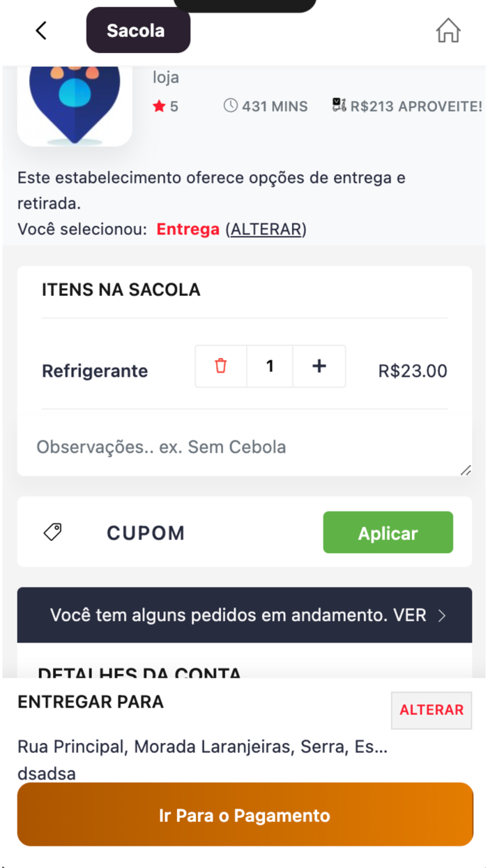Open VER to view ongoing orders
488x868 pixels.
[x=411, y=615]
